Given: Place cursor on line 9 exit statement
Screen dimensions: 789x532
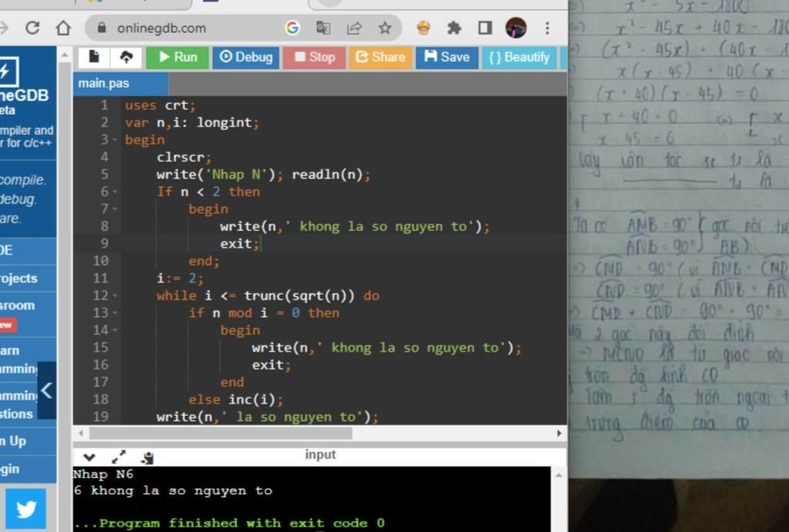Looking at the screenshot, I should pyautogui.click(x=240, y=244).
